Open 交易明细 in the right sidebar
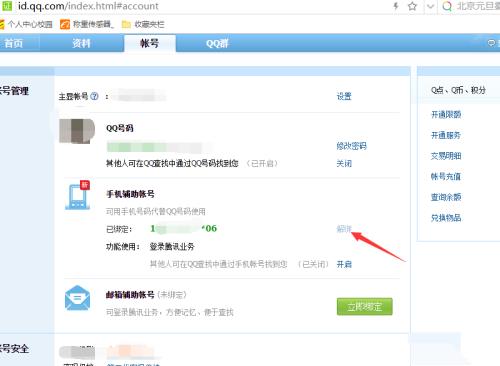The width and height of the screenshot is (500, 366). (x=446, y=156)
